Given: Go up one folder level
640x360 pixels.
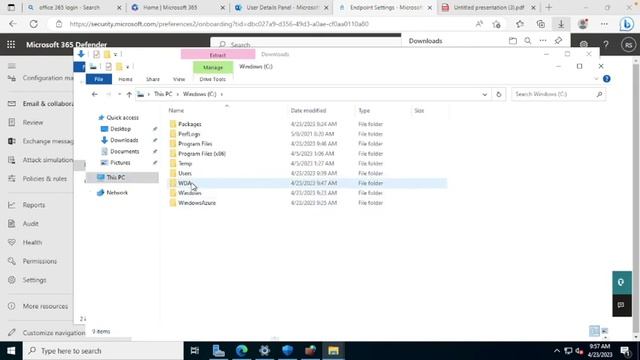Looking at the screenshot, I should point(129,94).
